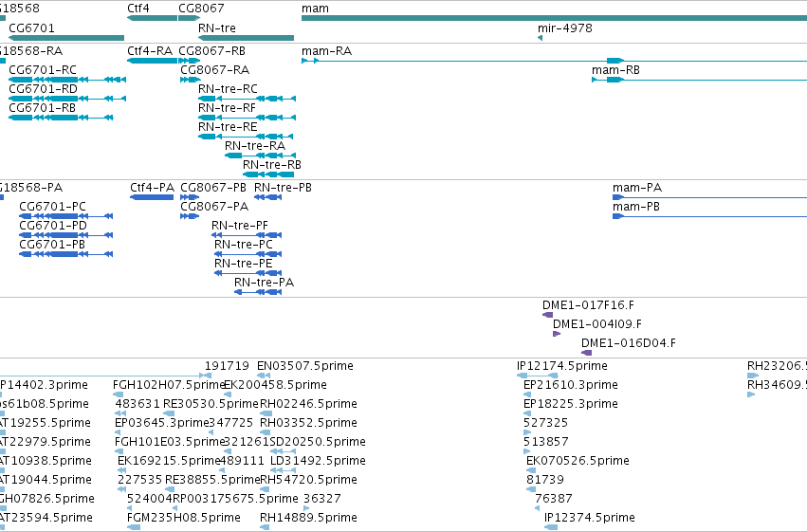This screenshot has width=807, height=532.
Task: Click protein RN-tre-PB label
Action: pyautogui.click(x=283, y=187)
